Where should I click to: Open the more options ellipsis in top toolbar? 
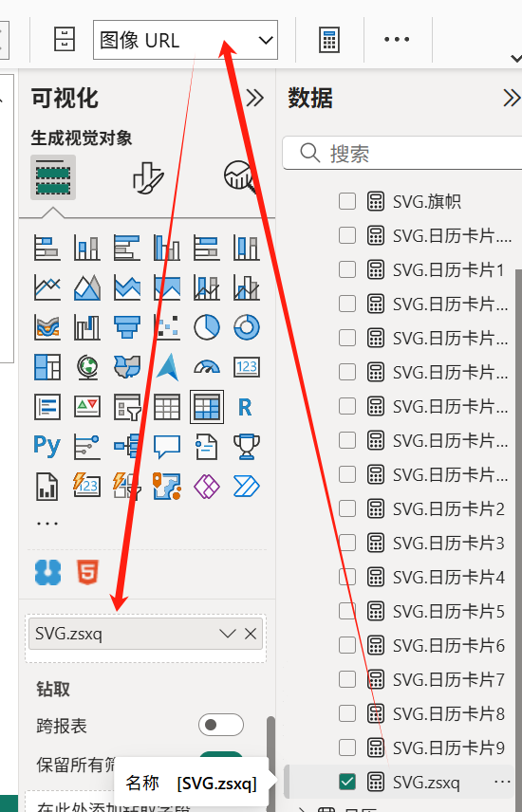pos(397,39)
